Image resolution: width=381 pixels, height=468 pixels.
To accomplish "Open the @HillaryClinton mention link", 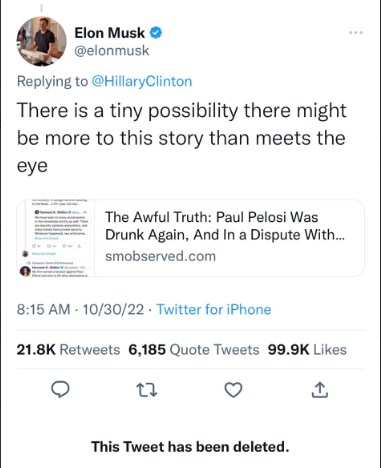I will click(x=142, y=81).
